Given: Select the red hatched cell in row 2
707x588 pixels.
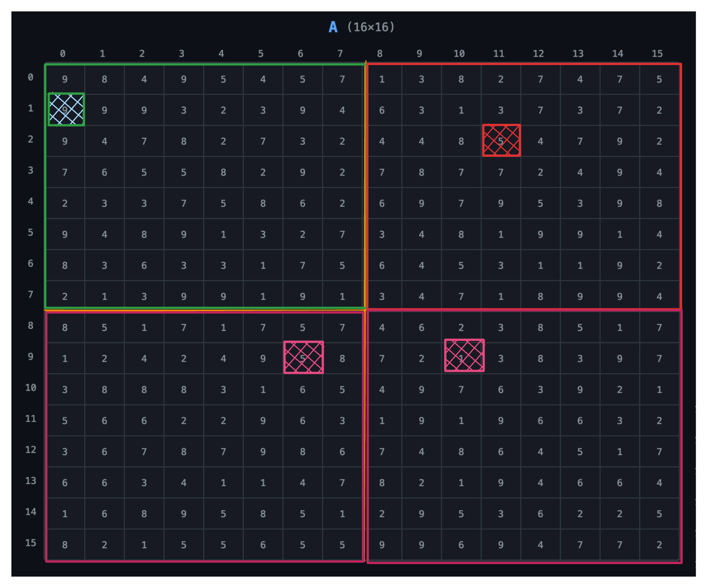Looking at the screenshot, I should 501,141.
